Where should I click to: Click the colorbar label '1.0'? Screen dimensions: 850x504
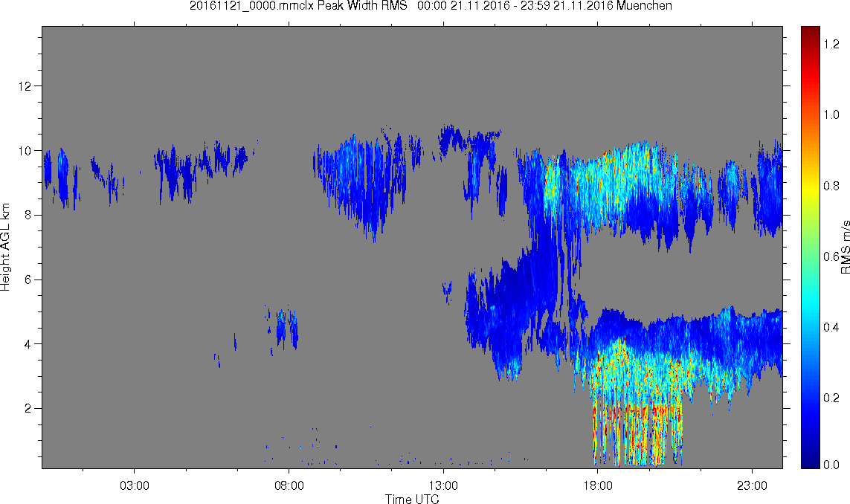click(831, 115)
